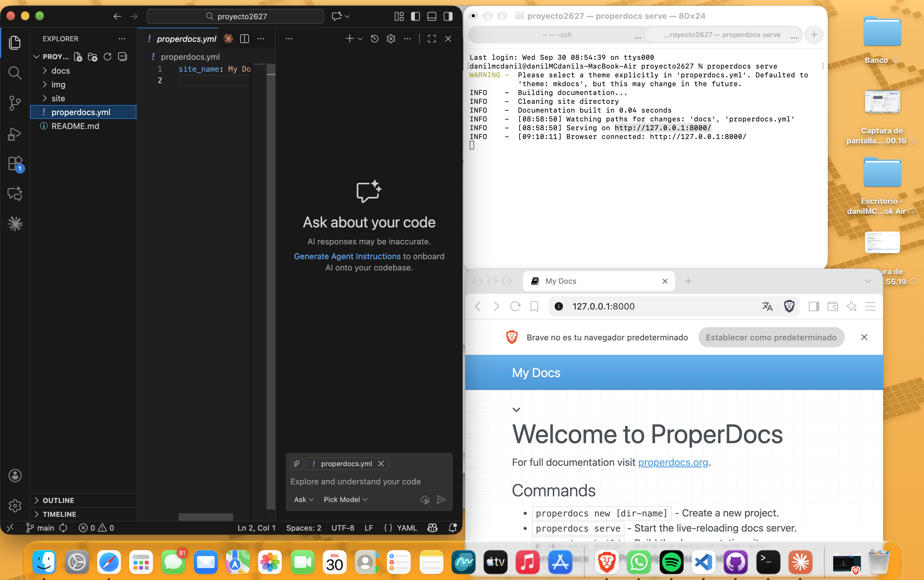This screenshot has width=924, height=580.
Task: Click the chat input field
Action: click(x=369, y=482)
